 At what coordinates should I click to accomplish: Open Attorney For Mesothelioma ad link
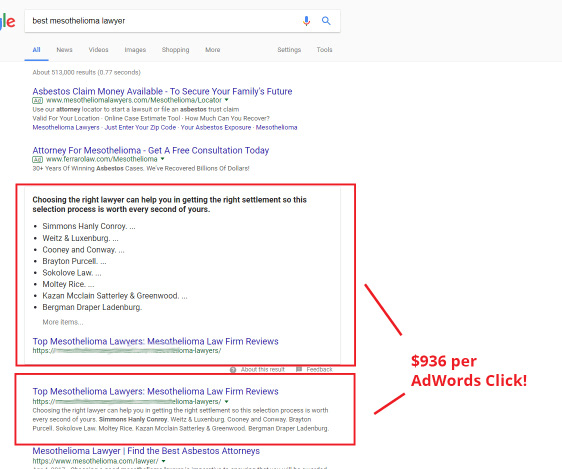point(151,150)
